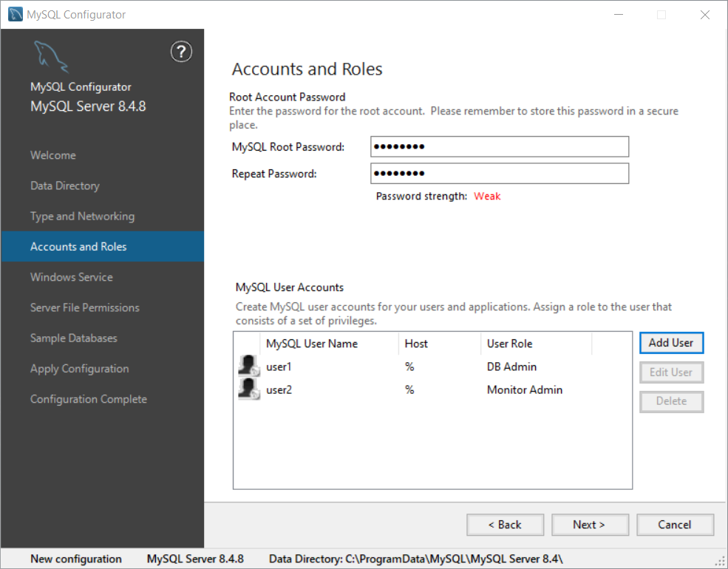The width and height of the screenshot is (728, 569).
Task: Minimize the MySQL Configurator window
Action: pos(619,14)
